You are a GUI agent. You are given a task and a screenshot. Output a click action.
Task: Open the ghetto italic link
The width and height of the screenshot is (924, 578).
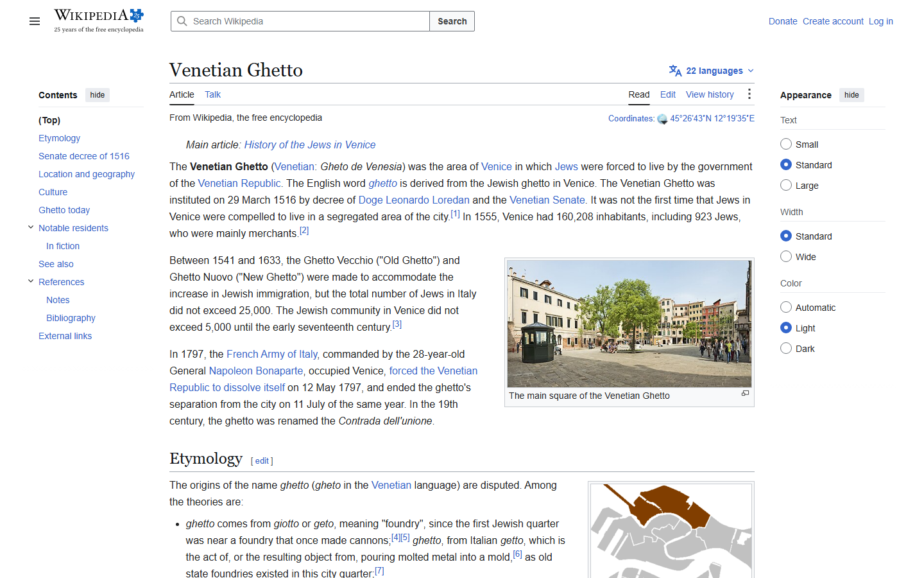383,183
